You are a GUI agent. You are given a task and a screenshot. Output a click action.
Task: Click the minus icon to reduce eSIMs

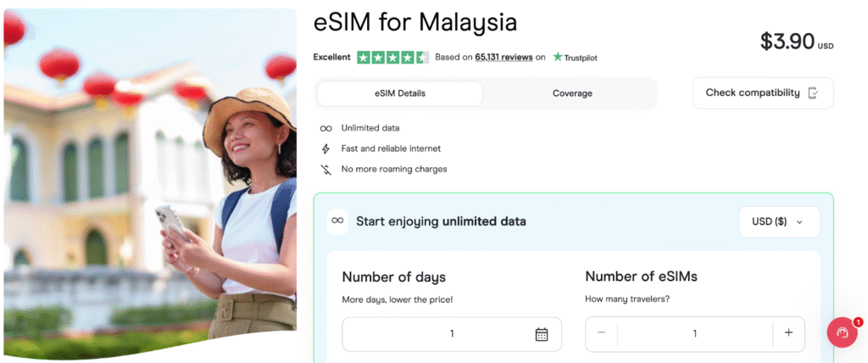point(602,333)
